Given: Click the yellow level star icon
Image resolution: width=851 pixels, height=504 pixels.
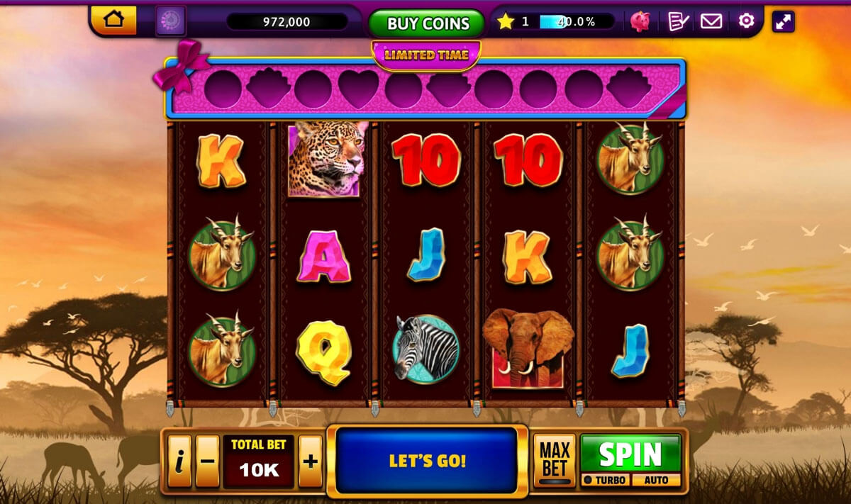Looking at the screenshot, I should tap(505, 21).
